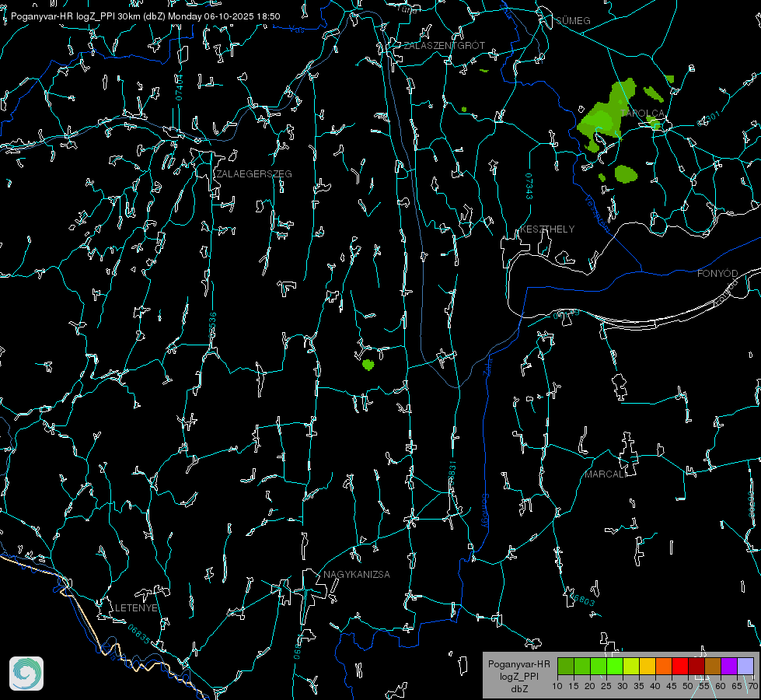The width and height of the screenshot is (761, 700).
Task: Select the lavender 65-70 dBZ legend swatch
Action: point(745,666)
